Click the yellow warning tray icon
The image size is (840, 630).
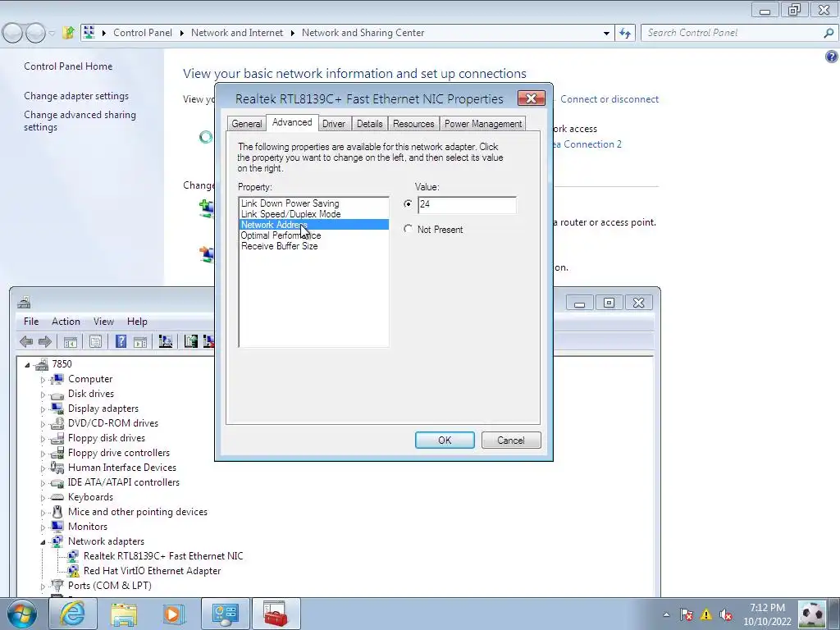click(x=706, y=614)
